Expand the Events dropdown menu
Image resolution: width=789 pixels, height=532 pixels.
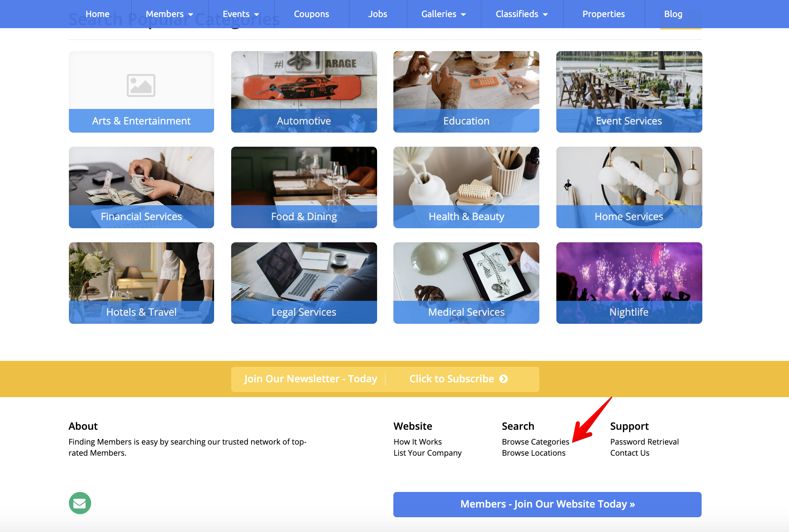(x=241, y=14)
